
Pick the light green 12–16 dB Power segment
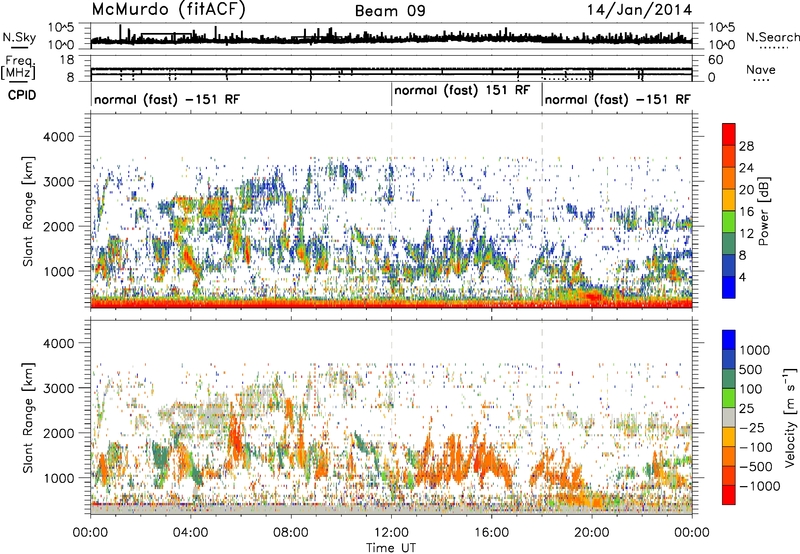(x=729, y=222)
